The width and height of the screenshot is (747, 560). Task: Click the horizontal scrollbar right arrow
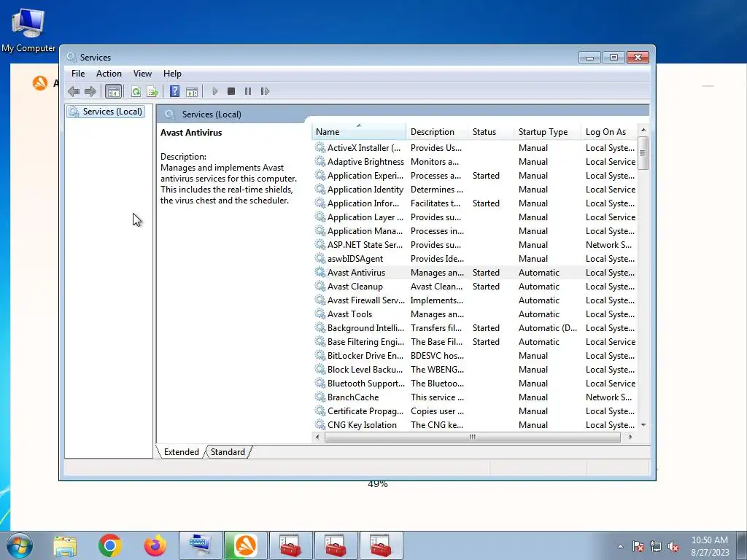(631, 437)
